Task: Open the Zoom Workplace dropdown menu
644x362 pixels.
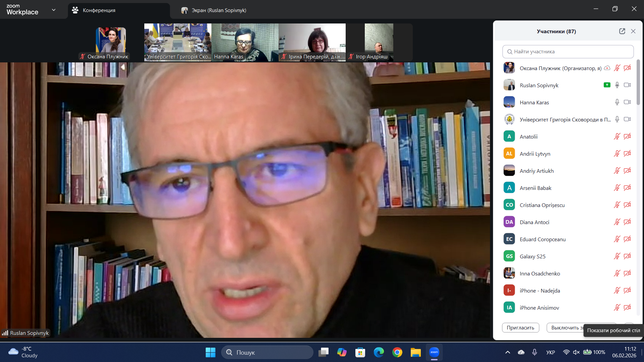Action: 54,10
